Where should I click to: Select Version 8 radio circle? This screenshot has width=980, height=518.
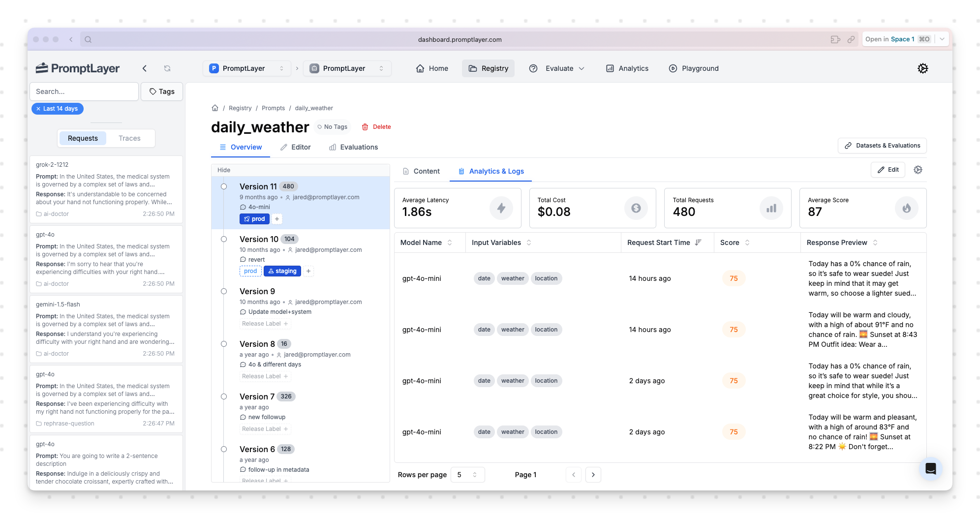point(224,344)
